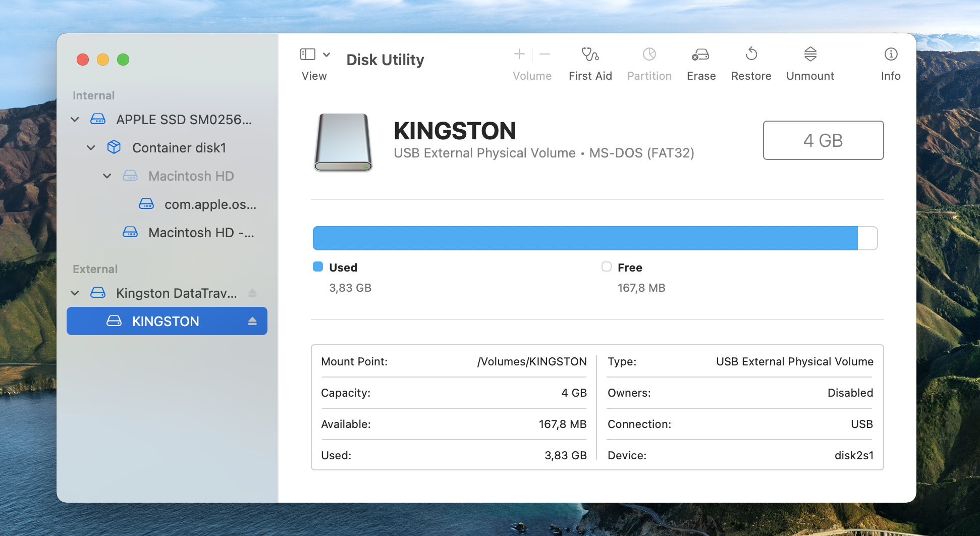Click the KINGSTON volume sidebar icon

[114, 321]
